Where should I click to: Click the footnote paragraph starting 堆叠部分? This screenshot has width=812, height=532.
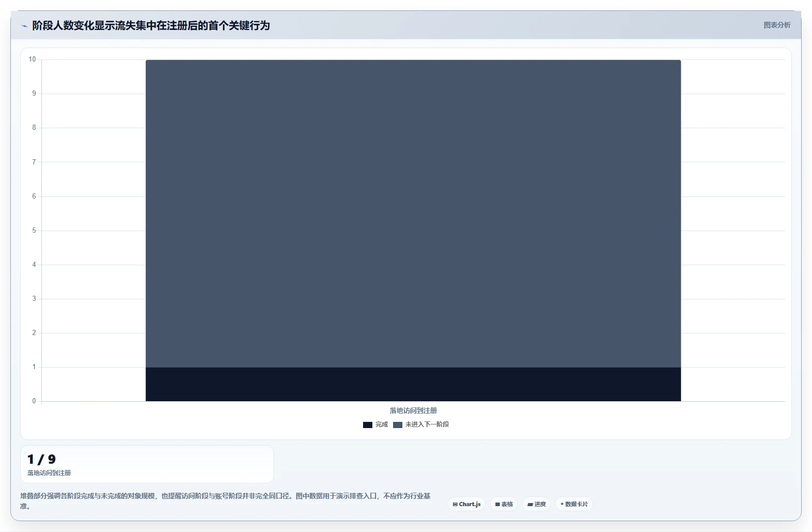pyautogui.click(x=225, y=501)
